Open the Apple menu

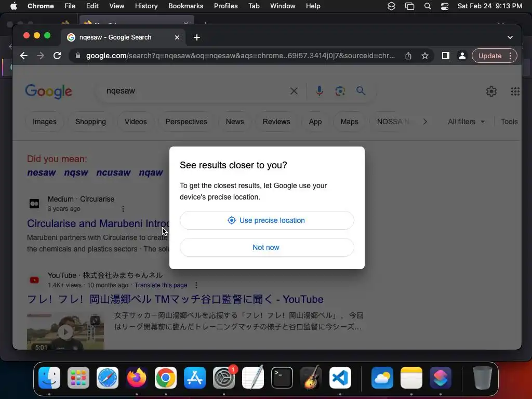[x=14, y=6]
